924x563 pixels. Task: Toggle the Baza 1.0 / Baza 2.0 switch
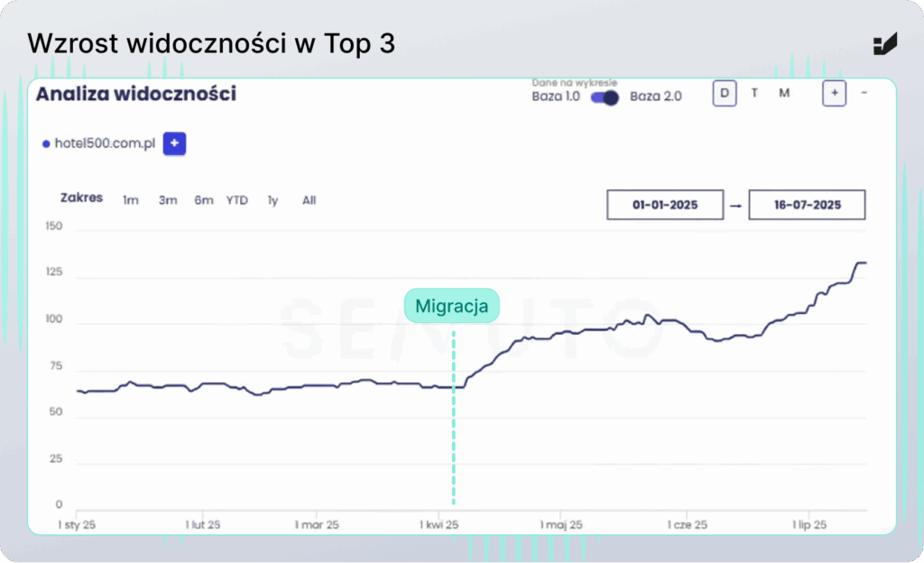[x=605, y=97]
